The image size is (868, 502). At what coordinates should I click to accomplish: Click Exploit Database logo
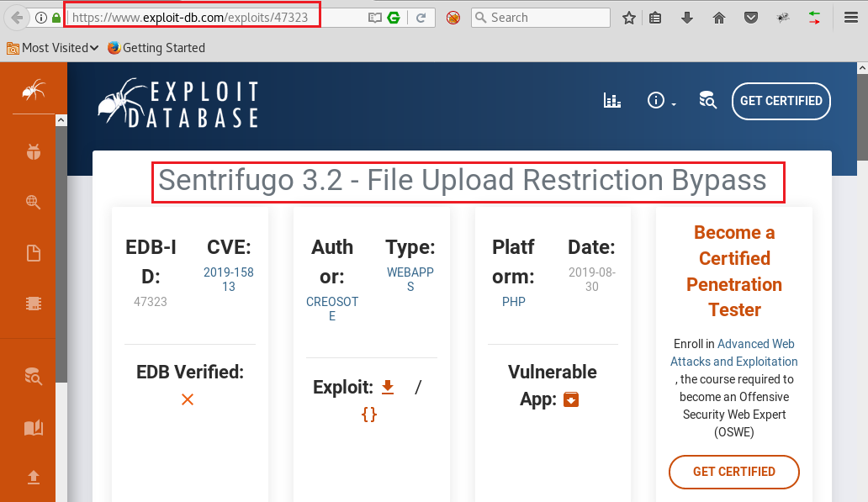pyautogui.click(x=178, y=103)
